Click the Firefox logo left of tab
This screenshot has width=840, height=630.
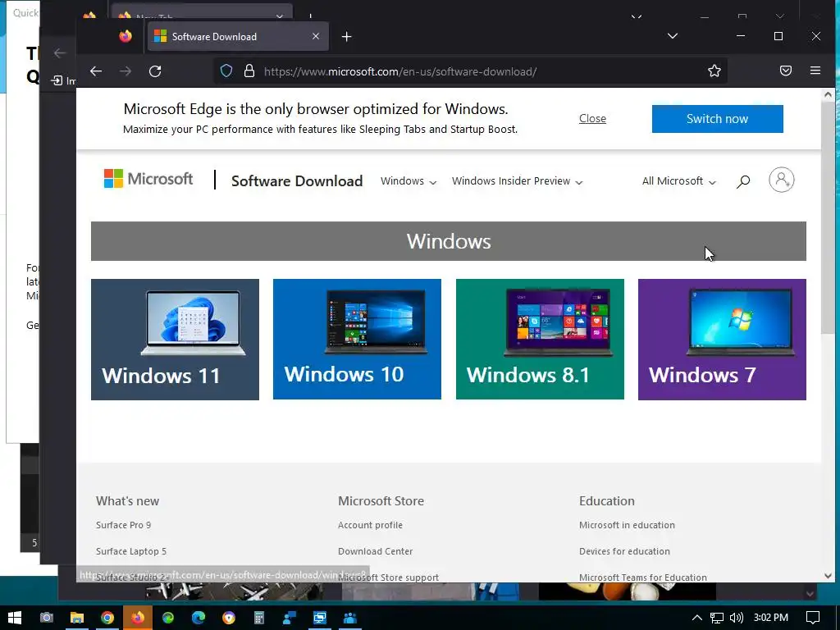[x=126, y=36]
